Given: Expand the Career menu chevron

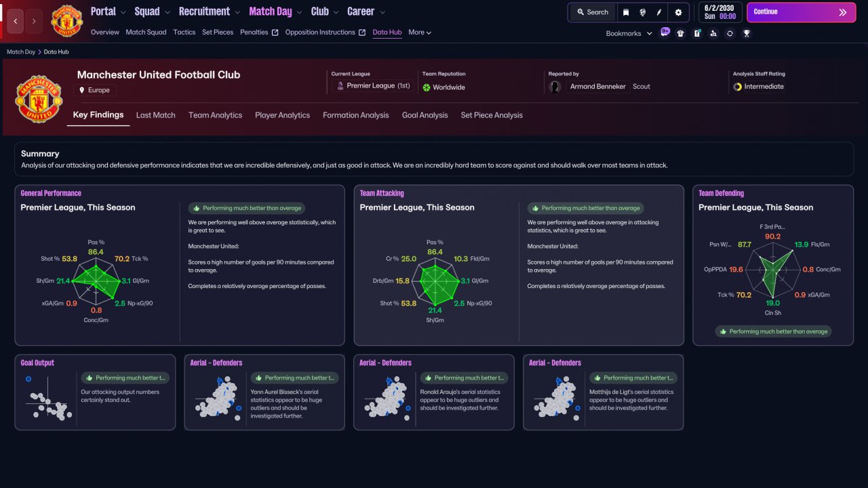Looking at the screenshot, I should (x=382, y=12).
